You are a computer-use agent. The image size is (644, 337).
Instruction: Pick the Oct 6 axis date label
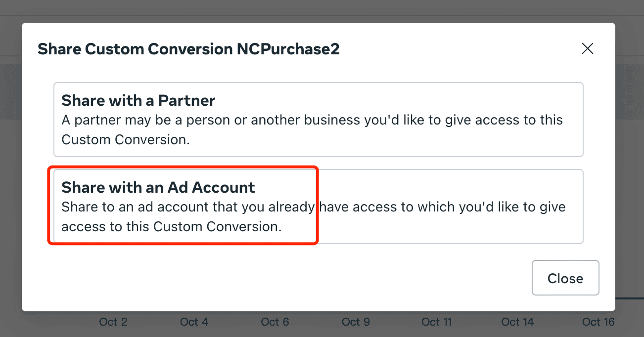click(x=275, y=322)
